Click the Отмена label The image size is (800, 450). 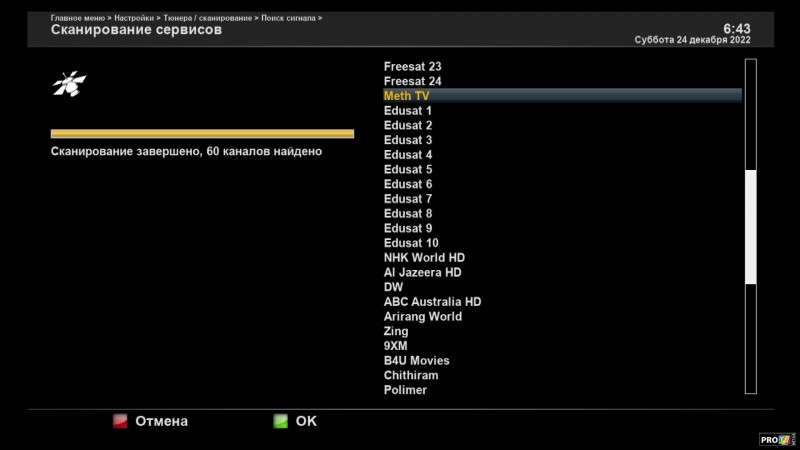(x=161, y=421)
